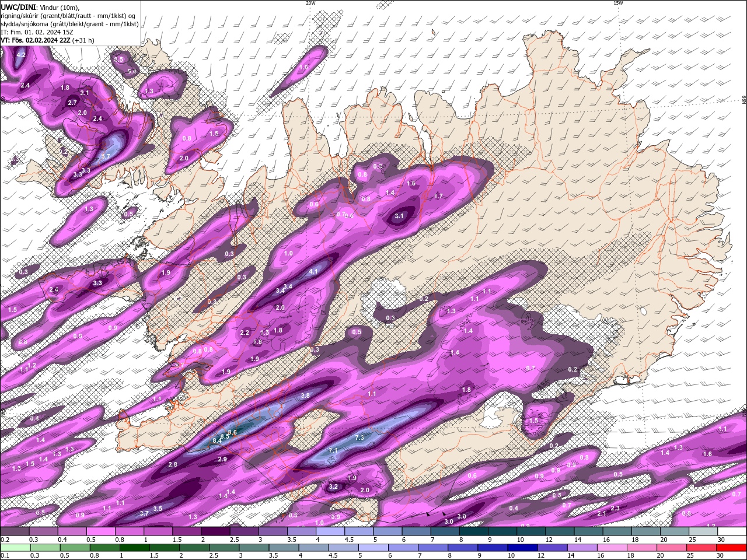The image size is (747, 560).
Task: Click the 'rigning/skúrir' legend description line
Action: tap(68, 15)
